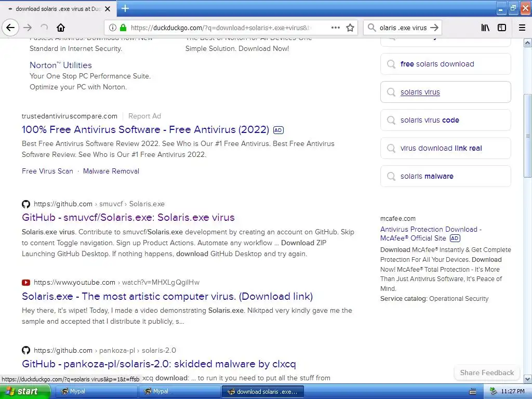Click GitHub favicon of pankoza-pl result
The width and height of the screenshot is (532, 399).
(26, 350)
